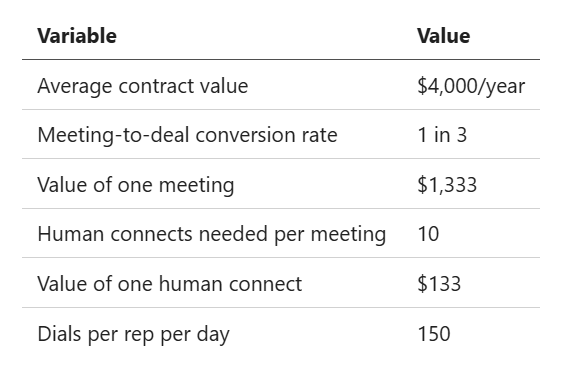Click the word Human in fourth row
567x371 pixels.
tap(71, 234)
